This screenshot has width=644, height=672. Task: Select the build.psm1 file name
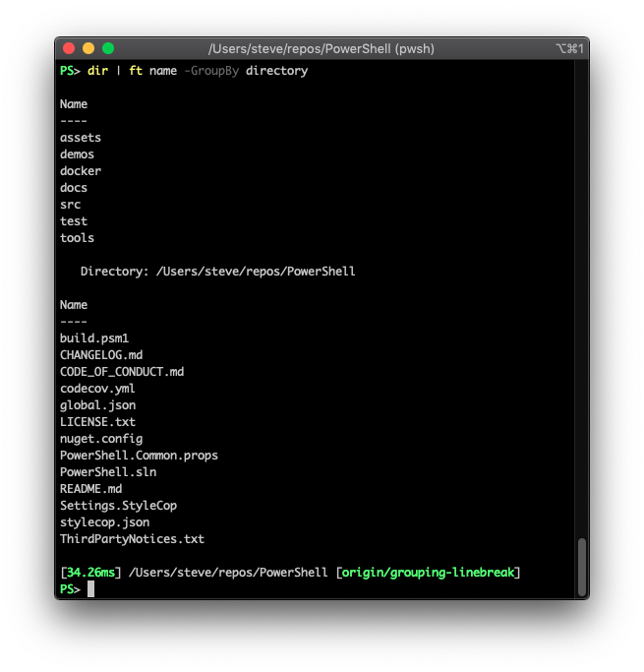pos(94,338)
